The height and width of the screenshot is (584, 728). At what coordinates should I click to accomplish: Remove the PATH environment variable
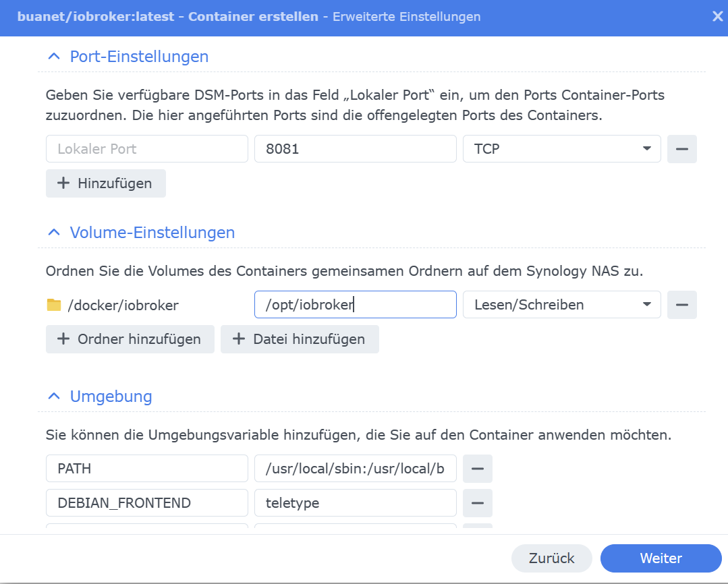(x=478, y=469)
